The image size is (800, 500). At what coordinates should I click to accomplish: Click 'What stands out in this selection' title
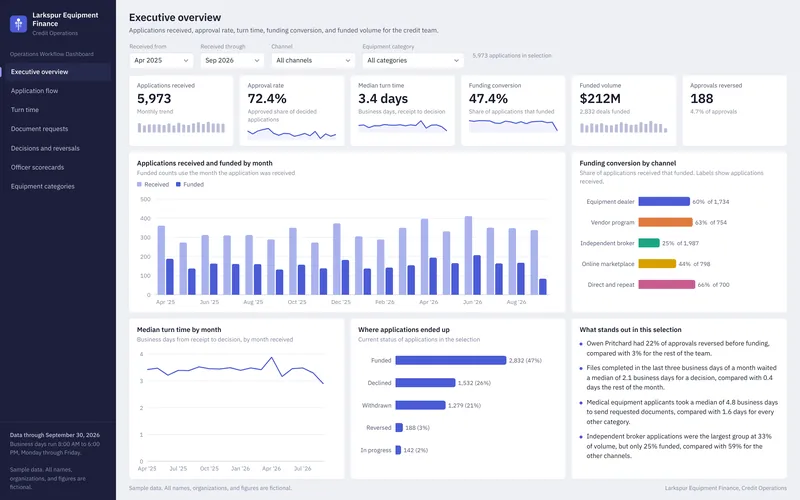(x=630, y=330)
